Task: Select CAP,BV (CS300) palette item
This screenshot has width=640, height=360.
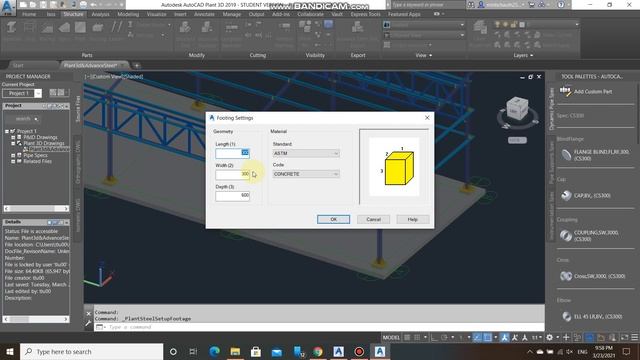Action: (586, 196)
